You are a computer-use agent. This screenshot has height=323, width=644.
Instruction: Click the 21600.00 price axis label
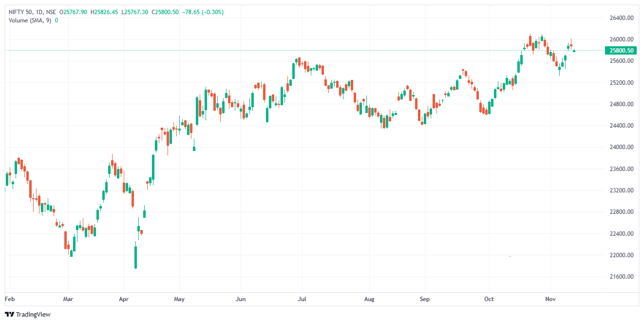pyautogui.click(x=621, y=277)
